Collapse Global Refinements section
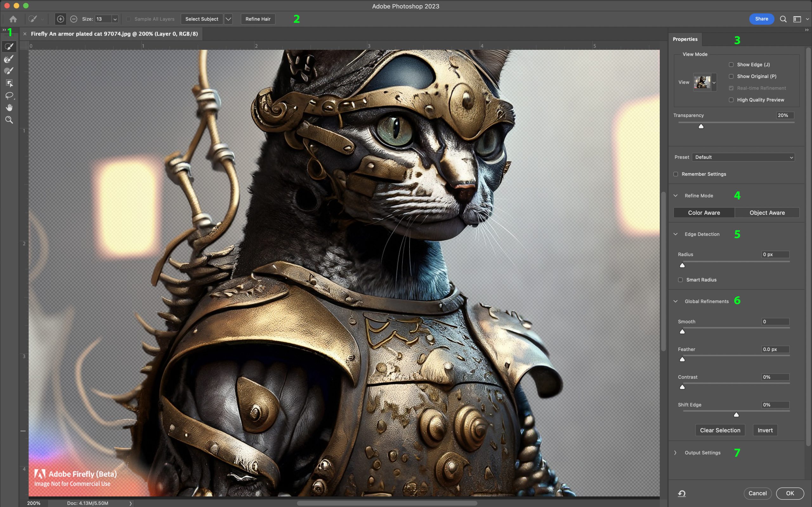The height and width of the screenshot is (507, 812). (677, 301)
